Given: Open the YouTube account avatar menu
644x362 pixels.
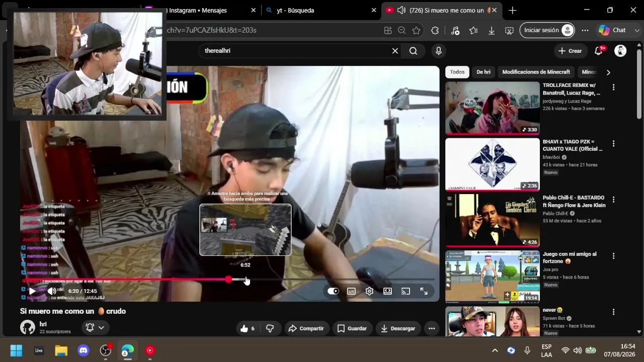Looking at the screenshot, I should click(x=620, y=51).
